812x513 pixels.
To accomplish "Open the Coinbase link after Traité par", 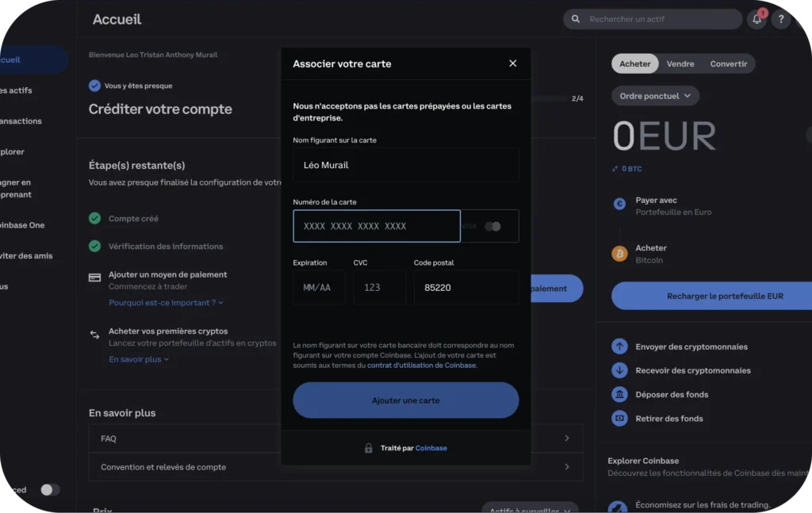I will point(431,448).
